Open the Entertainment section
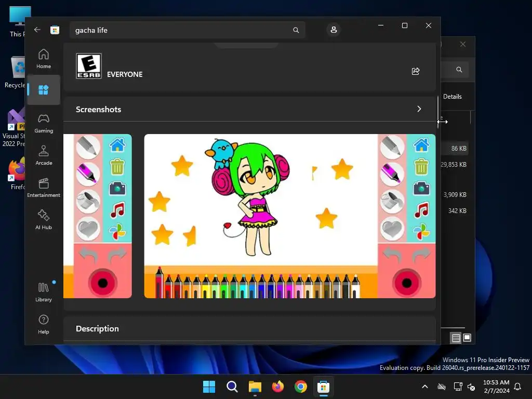 (x=44, y=188)
